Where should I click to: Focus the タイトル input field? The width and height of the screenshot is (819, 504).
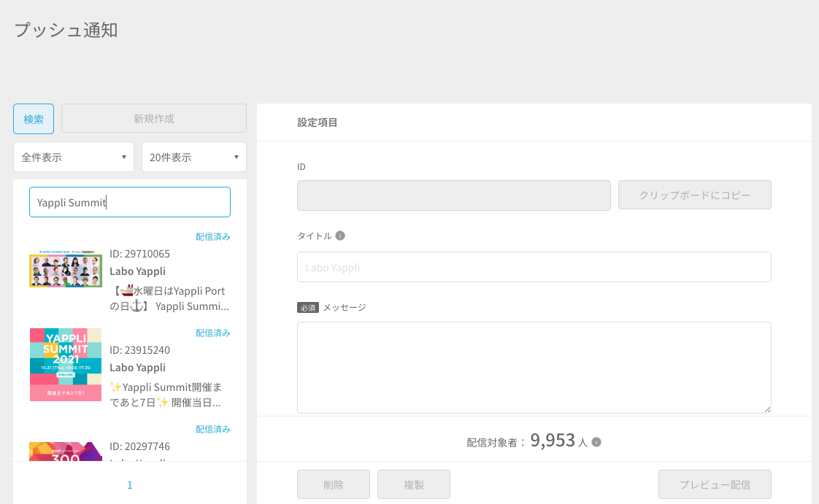(534, 267)
